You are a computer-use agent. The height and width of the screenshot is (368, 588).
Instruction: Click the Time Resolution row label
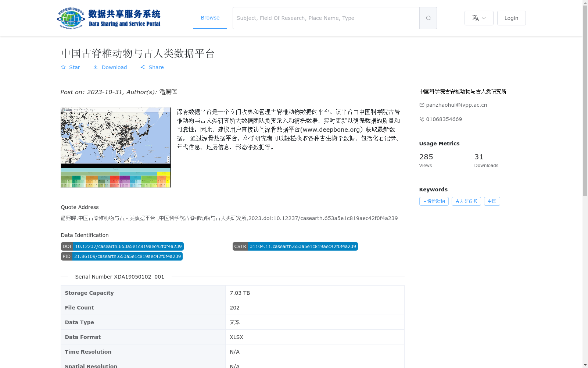(88, 352)
